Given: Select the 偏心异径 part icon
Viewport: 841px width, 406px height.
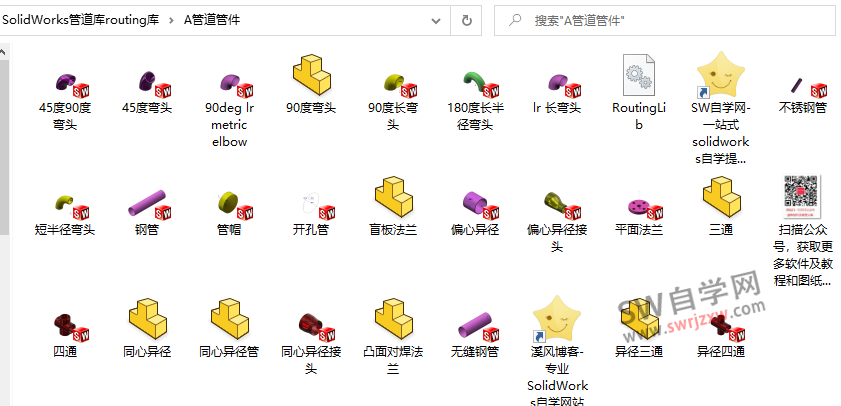Looking at the screenshot, I should click(481, 206).
